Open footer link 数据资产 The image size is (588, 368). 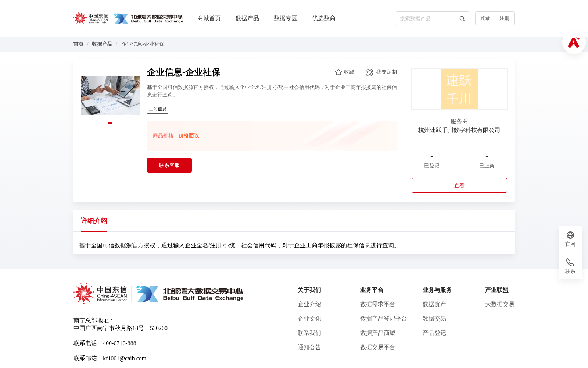434,304
